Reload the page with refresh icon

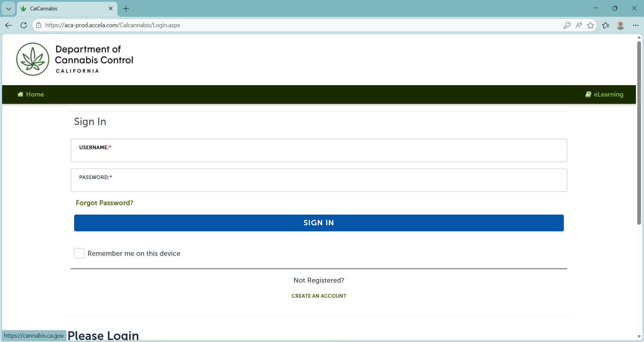coord(23,25)
